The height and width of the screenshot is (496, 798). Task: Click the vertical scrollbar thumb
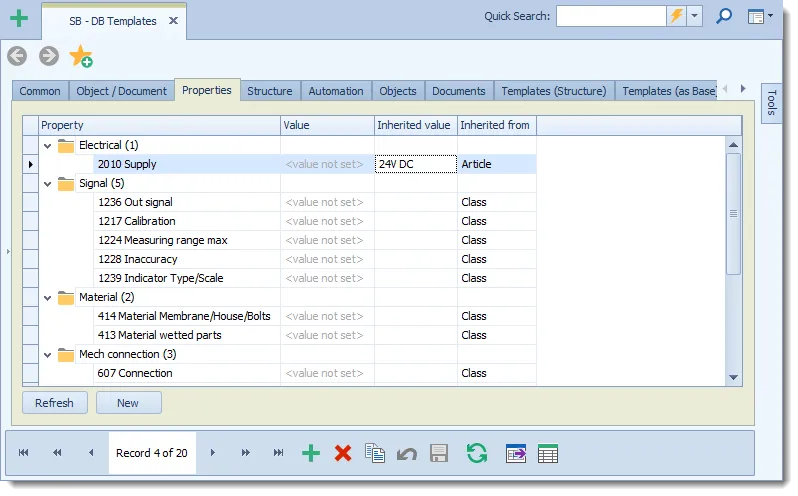coord(733,214)
